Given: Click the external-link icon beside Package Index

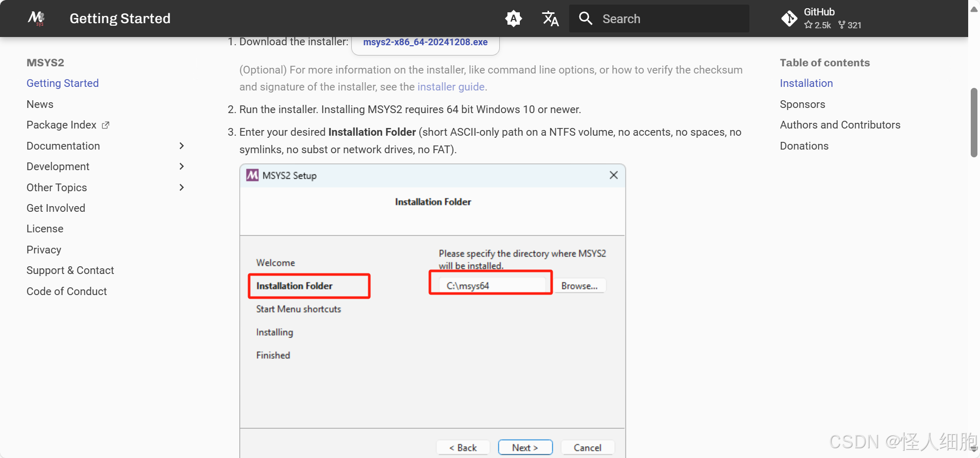Looking at the screenshot, I should [106, 125].
